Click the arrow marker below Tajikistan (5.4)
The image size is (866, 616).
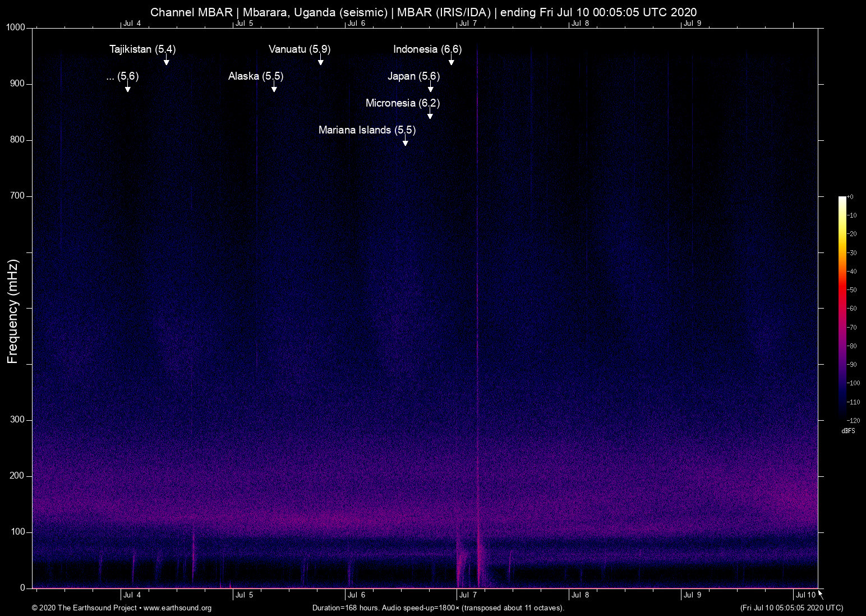pos(166,61)
